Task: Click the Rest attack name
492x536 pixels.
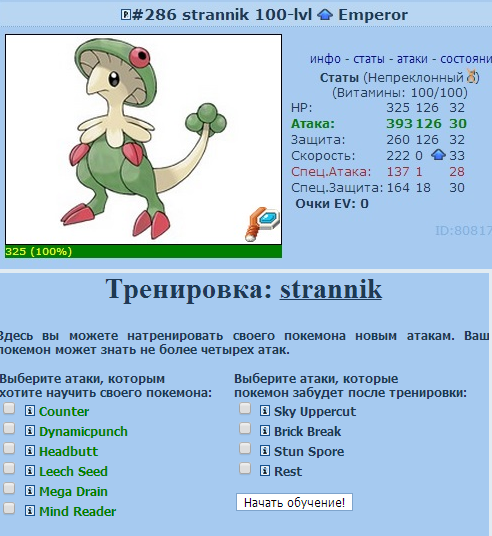Action: coord(288,471)
